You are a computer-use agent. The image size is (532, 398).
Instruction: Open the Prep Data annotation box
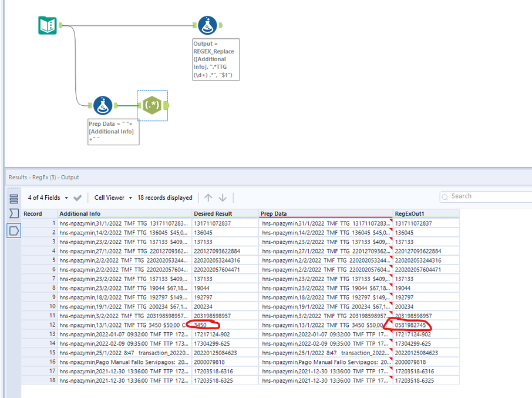tap(113, 132)
